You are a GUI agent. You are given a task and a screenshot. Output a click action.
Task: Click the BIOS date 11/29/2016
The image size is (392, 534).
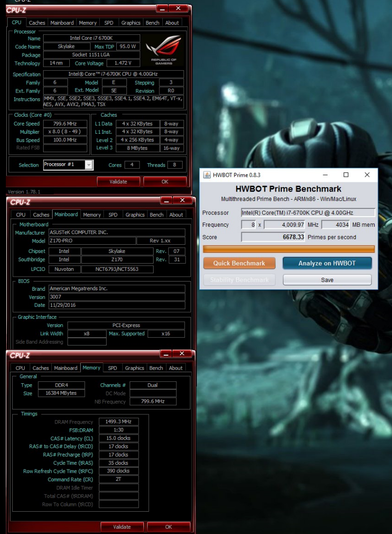tap(117, 305)
